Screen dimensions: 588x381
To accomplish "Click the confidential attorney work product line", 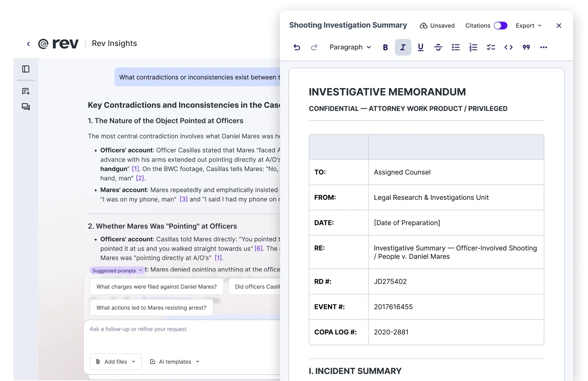I will tap(408, 108).
